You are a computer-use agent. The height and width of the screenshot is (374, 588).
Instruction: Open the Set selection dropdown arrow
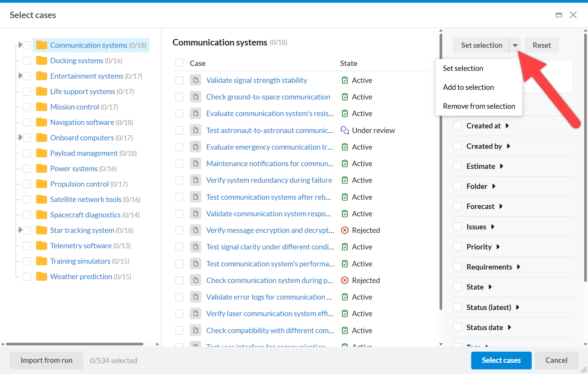click(x=515, y=45)
